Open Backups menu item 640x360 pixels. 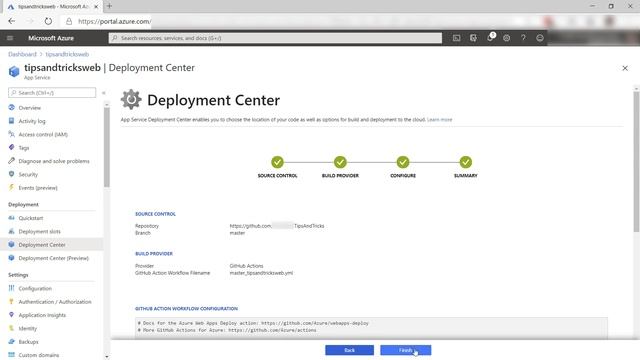(28, 342)
